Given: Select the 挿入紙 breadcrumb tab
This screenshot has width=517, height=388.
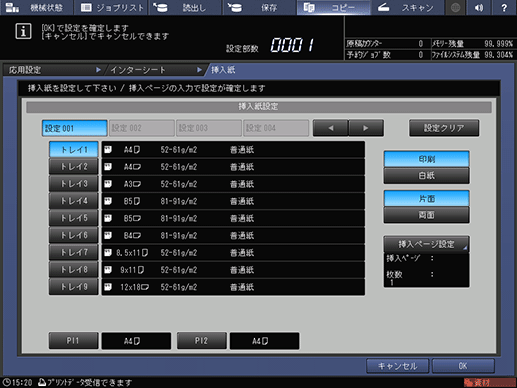Looking at the screenshot, I should pyautogui.click(x=223, y=70).
